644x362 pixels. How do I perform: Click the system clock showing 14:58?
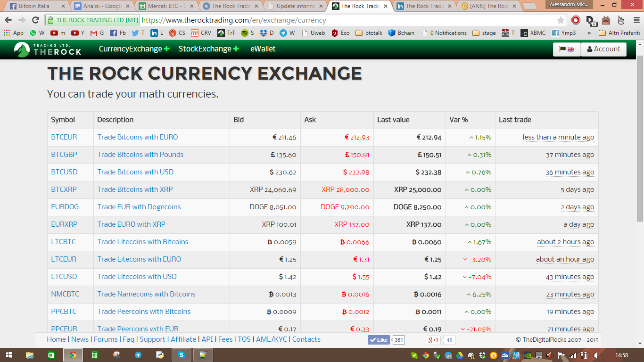tap(622, 355)
